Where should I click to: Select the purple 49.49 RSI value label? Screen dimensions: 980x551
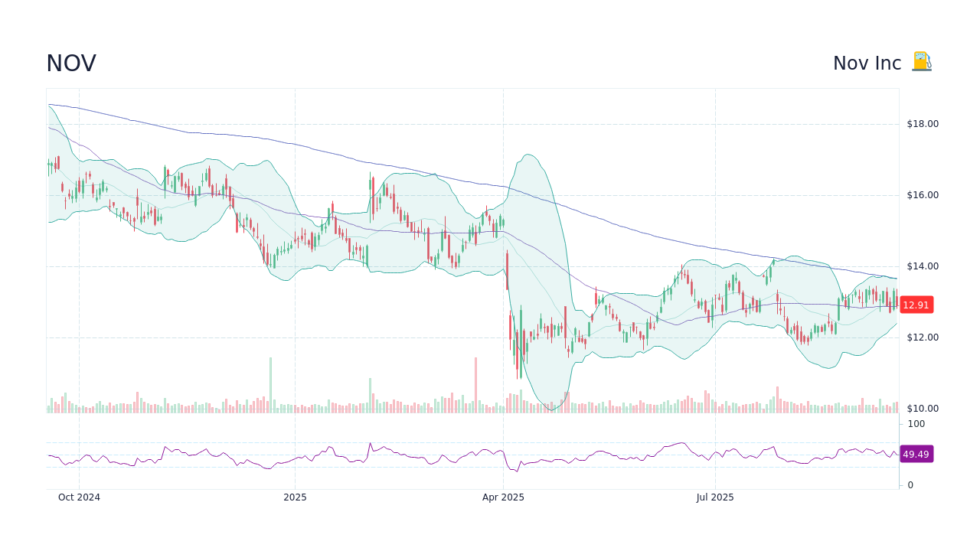916,454
